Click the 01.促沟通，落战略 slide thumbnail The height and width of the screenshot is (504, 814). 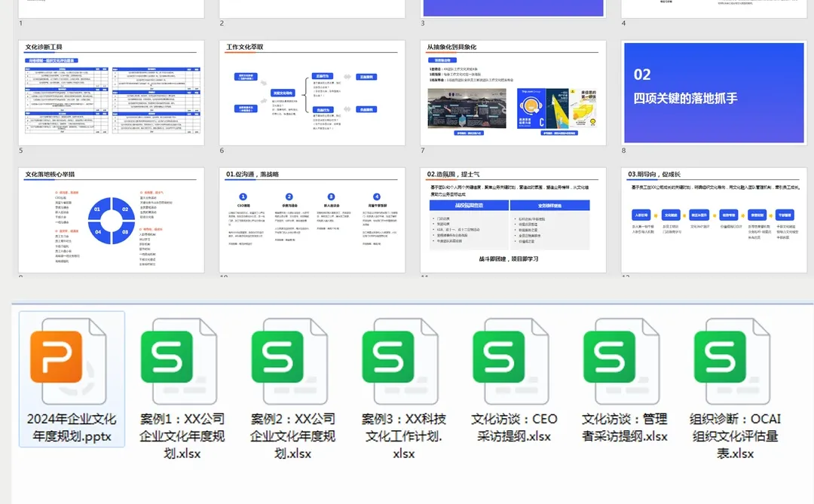pos(311,218)
